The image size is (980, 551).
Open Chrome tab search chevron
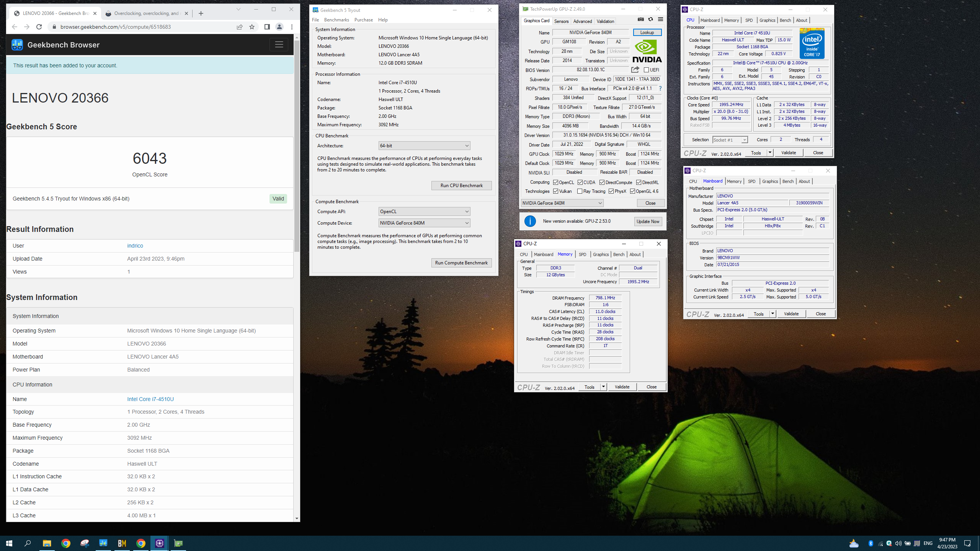(x=238, y=10)
